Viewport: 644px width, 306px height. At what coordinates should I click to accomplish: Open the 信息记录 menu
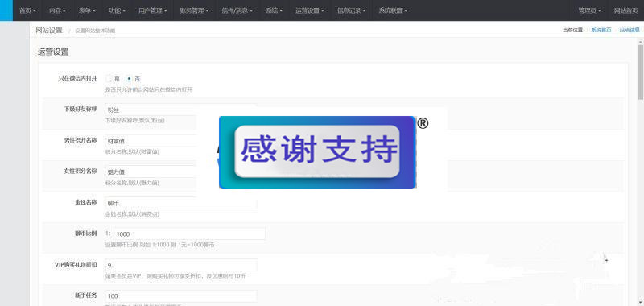(351, 10)
